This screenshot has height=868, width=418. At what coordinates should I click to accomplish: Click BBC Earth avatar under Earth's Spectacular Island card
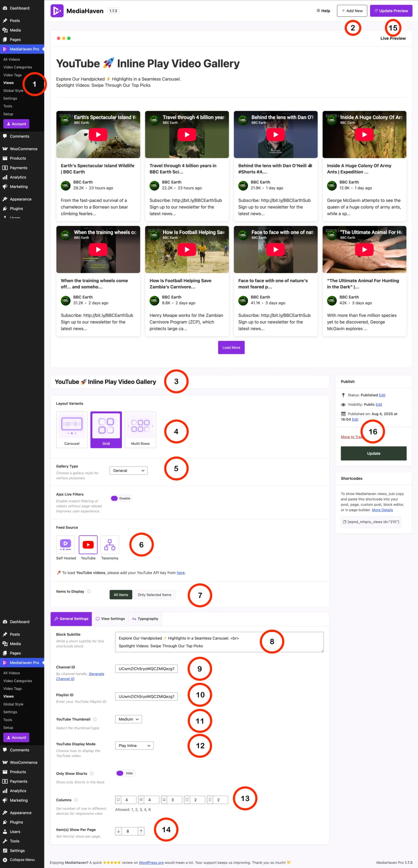point(65,185)
